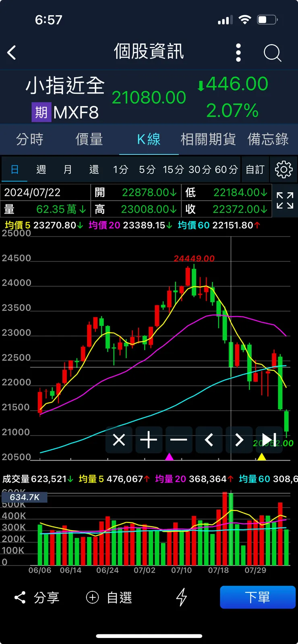Tap the 24449.00 high price label
The image size is (298, 644).
[194, 258]
